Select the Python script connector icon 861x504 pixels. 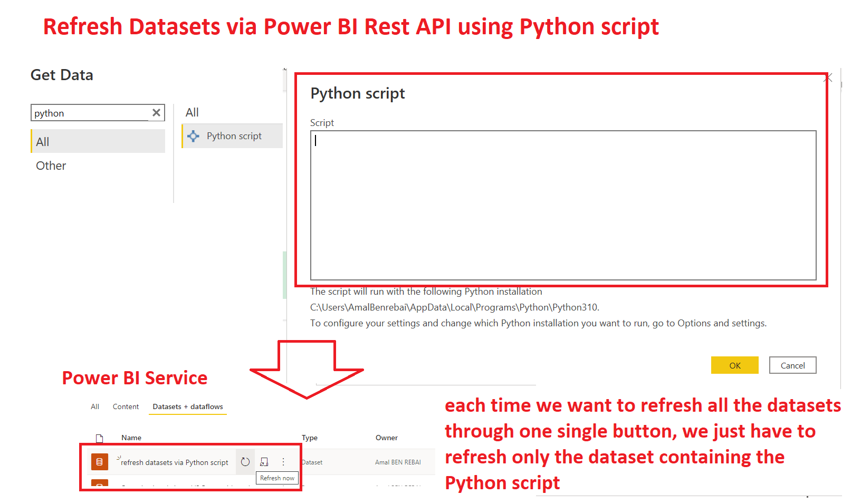click(193, 136)
